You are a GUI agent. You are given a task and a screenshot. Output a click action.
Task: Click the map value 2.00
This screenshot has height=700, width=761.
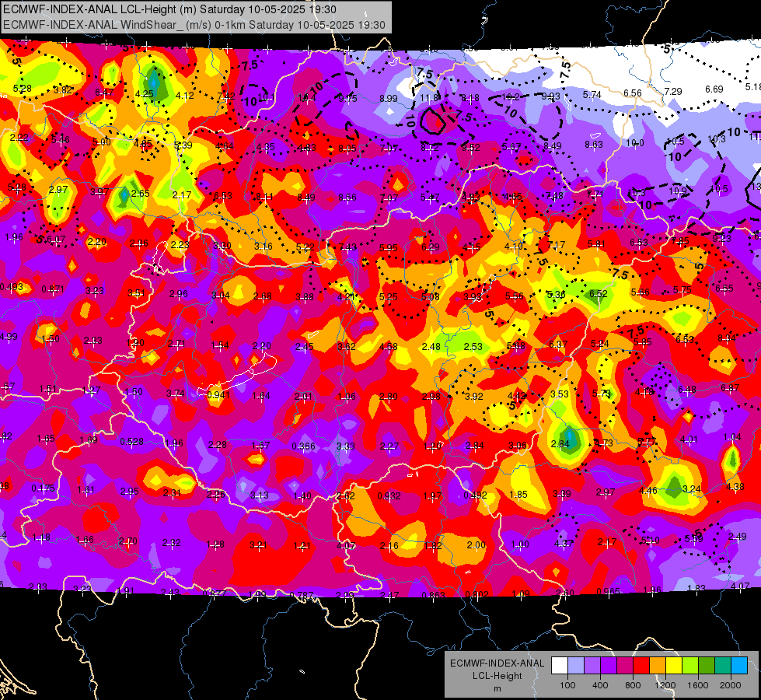click(476, 545)
